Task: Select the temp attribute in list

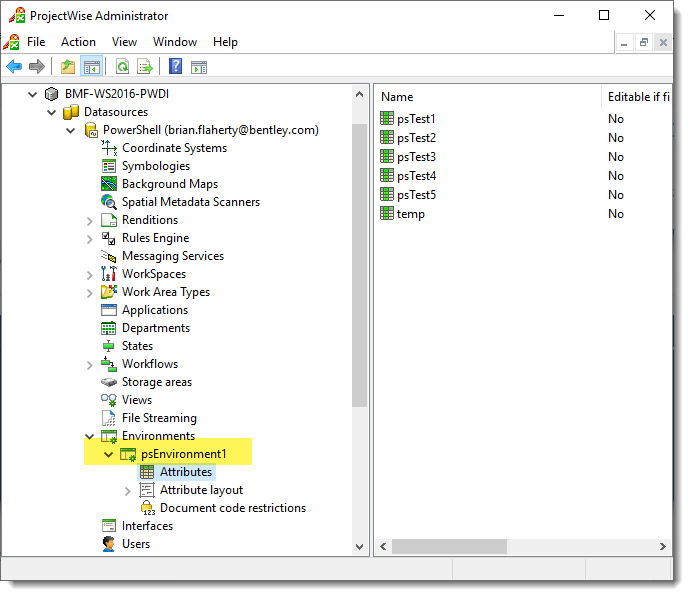Action: coord(410,214)
